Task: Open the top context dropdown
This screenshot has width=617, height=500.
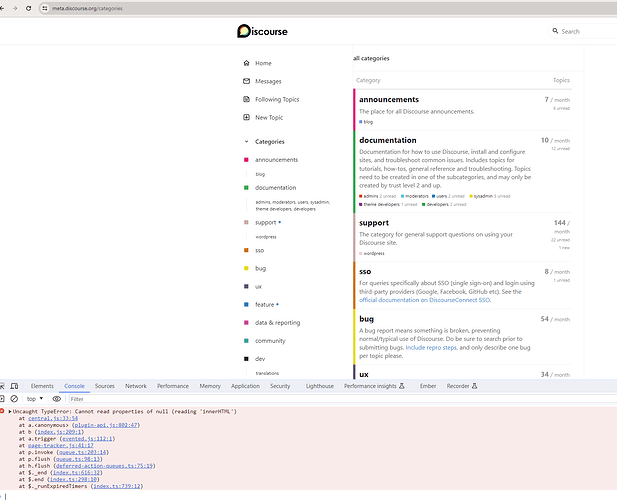Action: tap(35, 399)
